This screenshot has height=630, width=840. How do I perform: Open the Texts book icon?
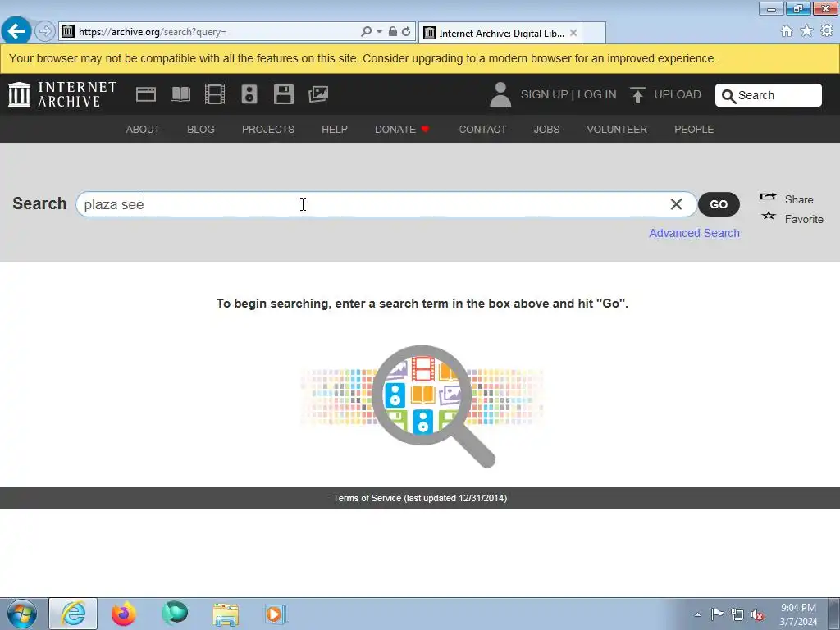coord(180,94)
